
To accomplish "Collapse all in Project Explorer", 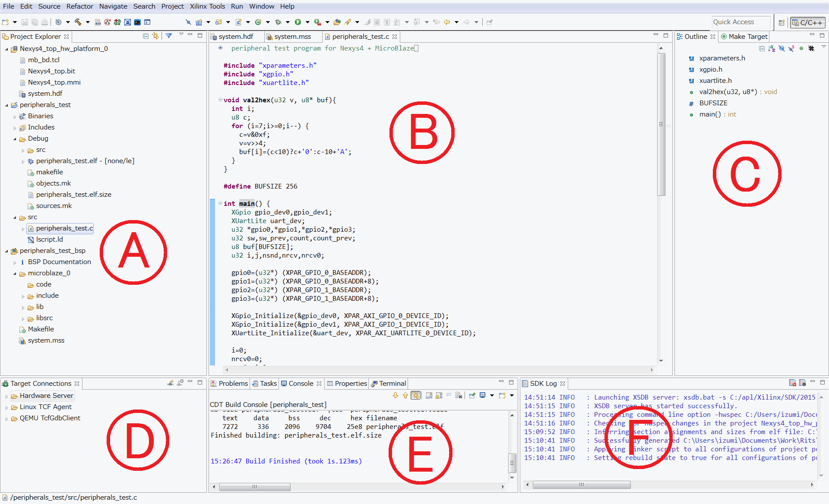I will (x=146, y=36).
